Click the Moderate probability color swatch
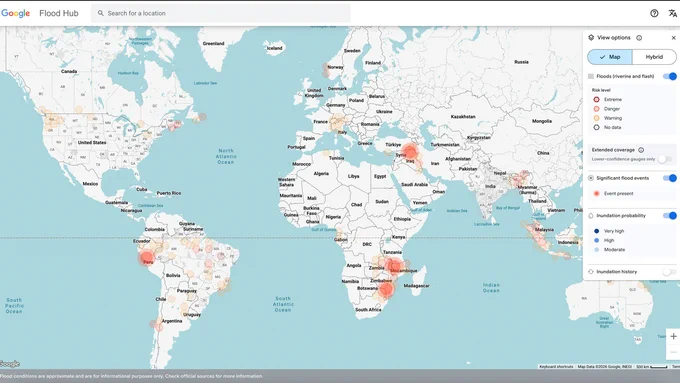This screenshot has width=680, height=383. (x=596, y=250)
